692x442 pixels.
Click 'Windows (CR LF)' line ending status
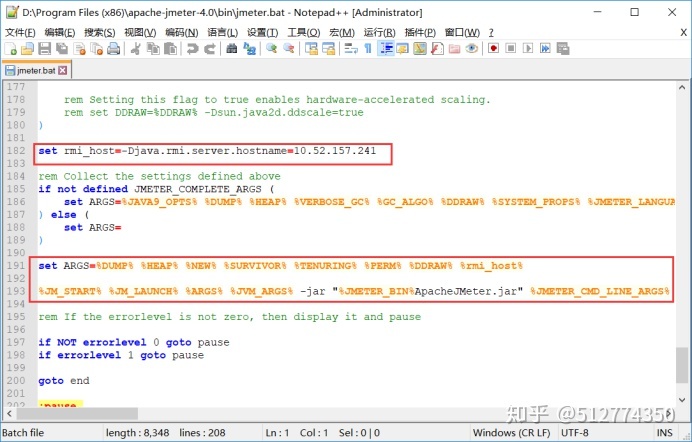pos(512,433)
